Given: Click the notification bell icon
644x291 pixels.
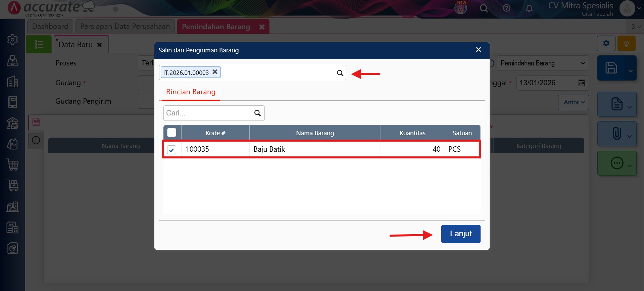Looking at the screenshot, I should 529,8.
